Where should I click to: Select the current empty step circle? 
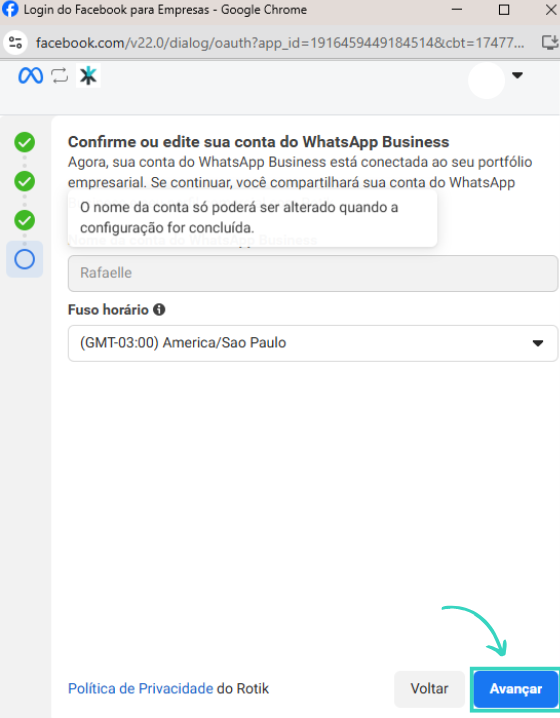click(x=24, y=259)
